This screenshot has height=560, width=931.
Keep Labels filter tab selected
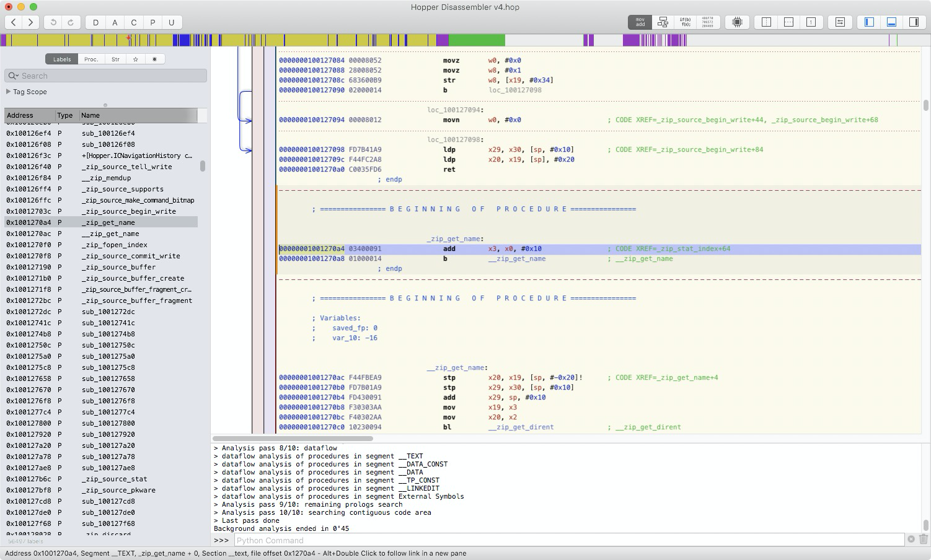point(61,59)
